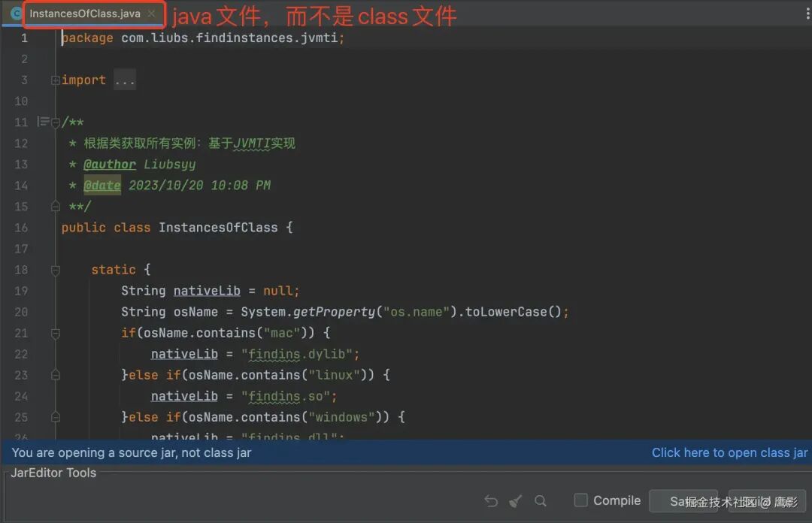This screenshot has height=523, width=812.
Task: Click the fold arrow beside line 23 else-if block
Action: [55, 374]
